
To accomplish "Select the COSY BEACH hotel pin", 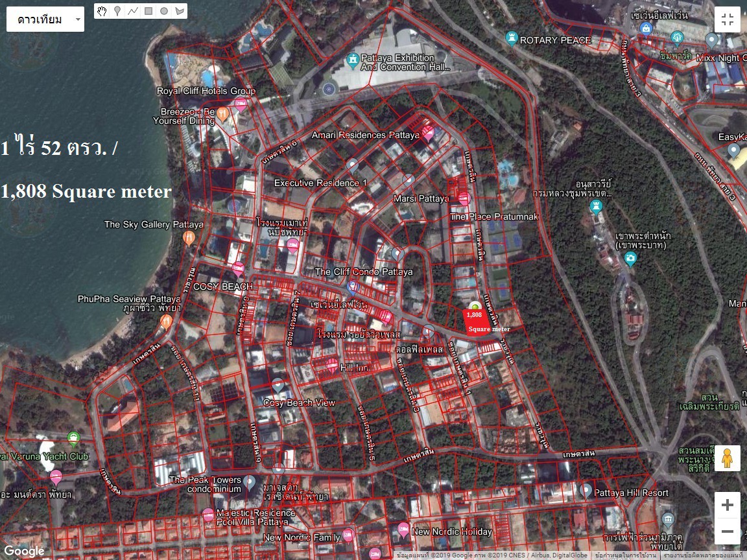I will (x=238, y=268).
